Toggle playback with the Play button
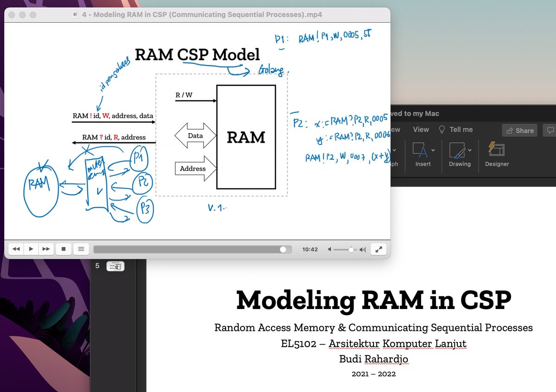The width and height of the screenshot is (556, 392). [31, 249]
